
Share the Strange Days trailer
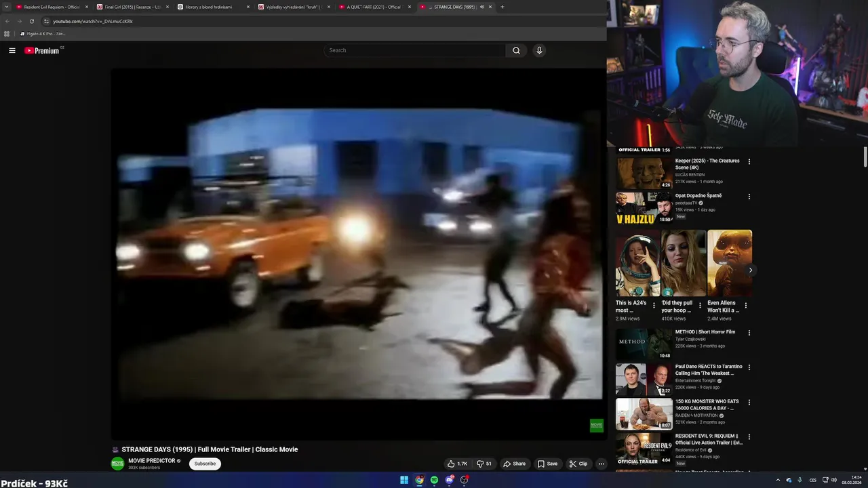click(x=514, y=464)
